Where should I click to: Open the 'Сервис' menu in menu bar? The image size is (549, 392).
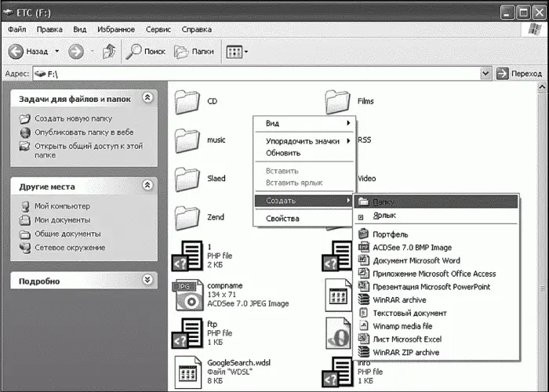pyautogui.click(x=158, y=30)
